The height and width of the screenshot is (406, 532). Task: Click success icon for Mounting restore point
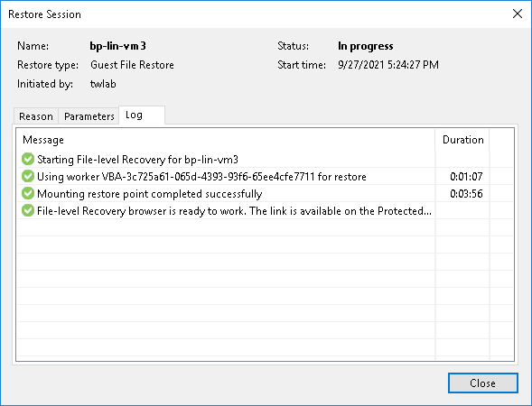pyautogui.click(x=28, y=193)
